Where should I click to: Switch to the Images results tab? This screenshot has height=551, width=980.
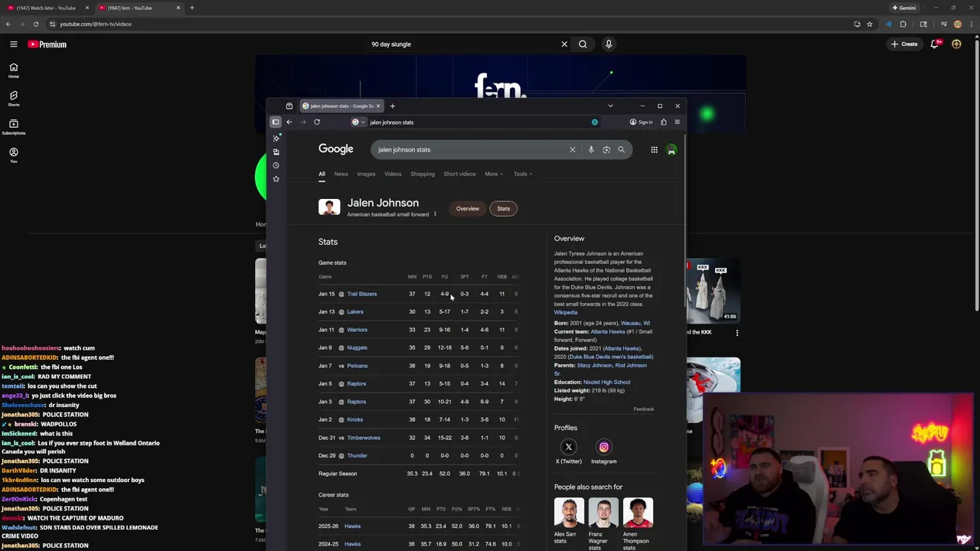point(366,174)
